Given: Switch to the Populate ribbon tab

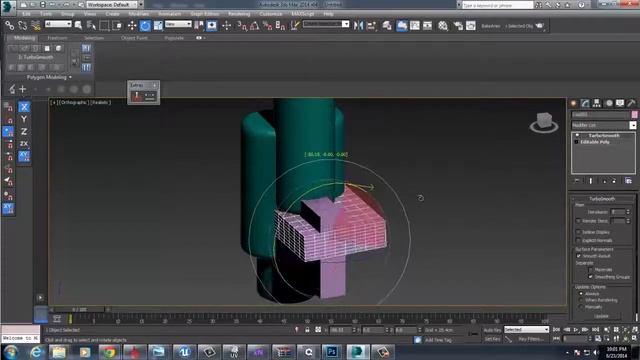Looking at the screenshot, I should (x=174, y=38).
